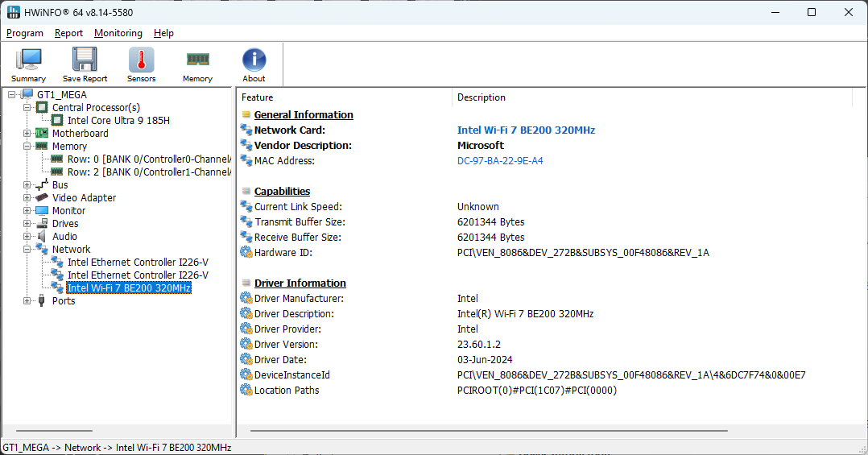Click the Capabilities section icon
This screenshot has width=868, height=455.
coord(246,191)
